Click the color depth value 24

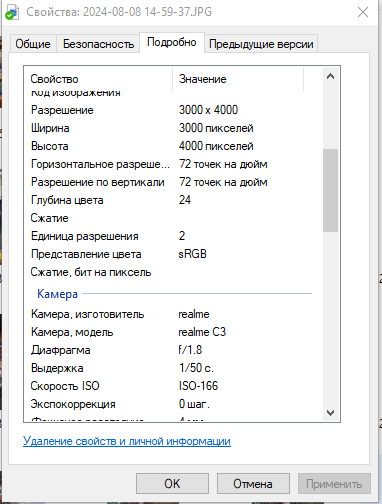coord(185,200)
